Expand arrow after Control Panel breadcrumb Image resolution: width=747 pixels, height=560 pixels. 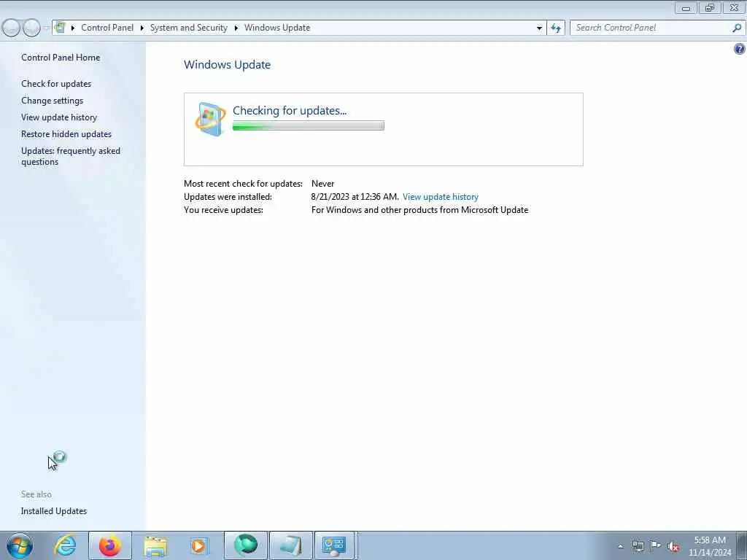pos(142,28)
